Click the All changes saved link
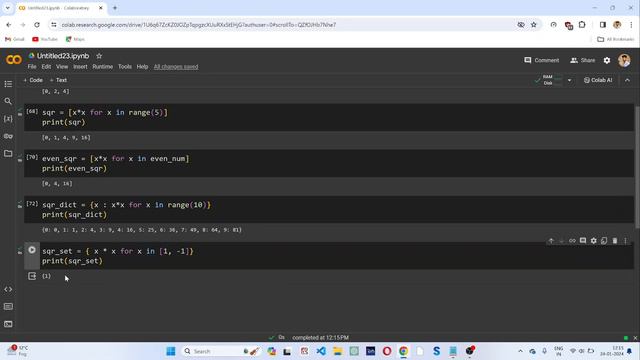This screenshot has height=360, width=640. click(176, 67)
